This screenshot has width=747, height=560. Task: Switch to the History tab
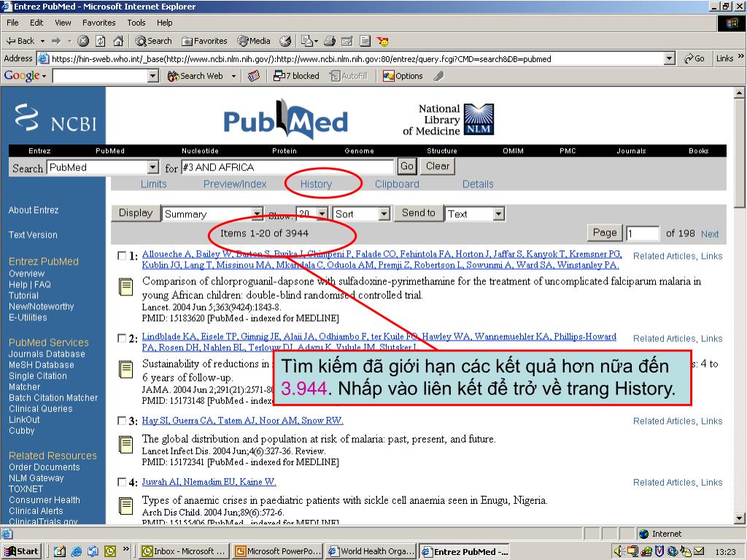coord(316,184)
